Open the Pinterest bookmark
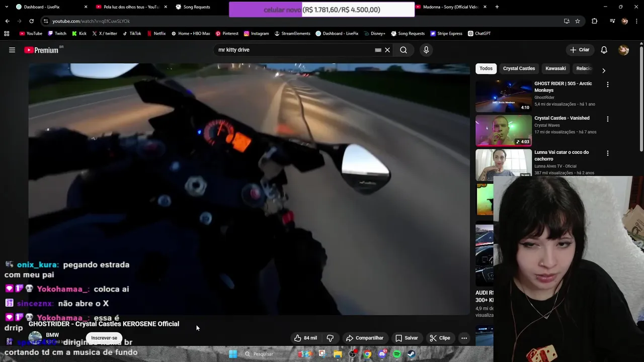This screenshot has height=362, width=644. (227, 34)
